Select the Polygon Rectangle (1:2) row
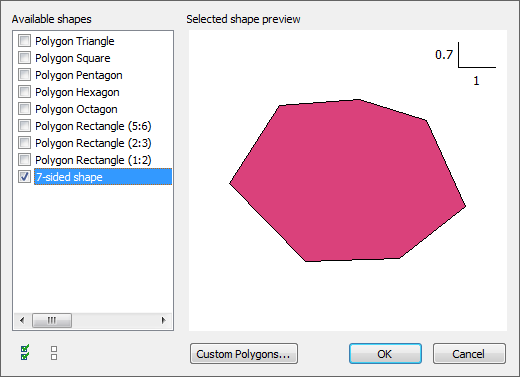 pyautogui.click(x=93, y=160)
